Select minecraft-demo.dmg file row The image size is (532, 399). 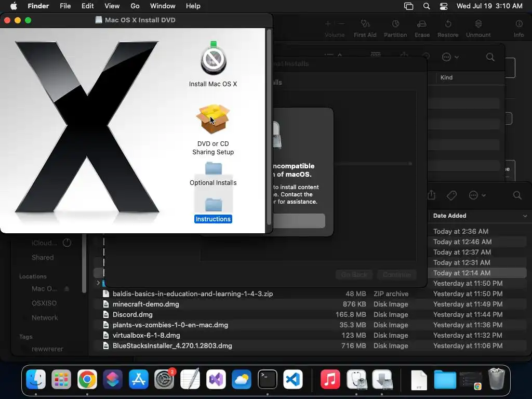310,304
